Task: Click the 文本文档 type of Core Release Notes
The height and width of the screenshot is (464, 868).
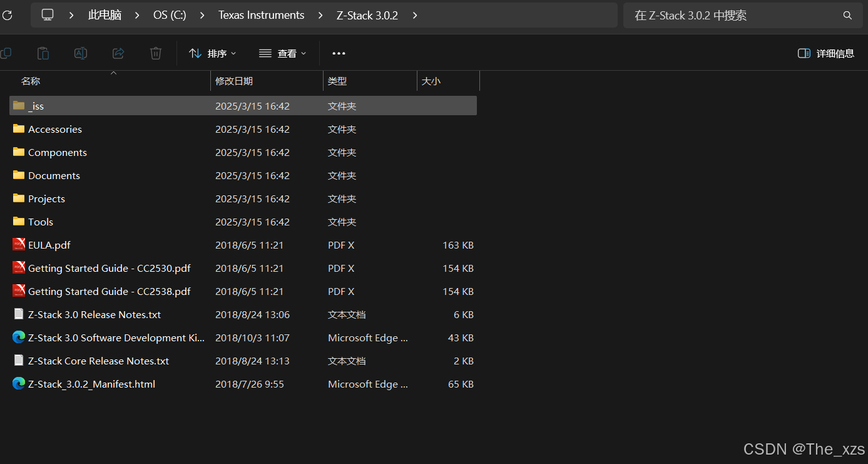Action: 347,361
